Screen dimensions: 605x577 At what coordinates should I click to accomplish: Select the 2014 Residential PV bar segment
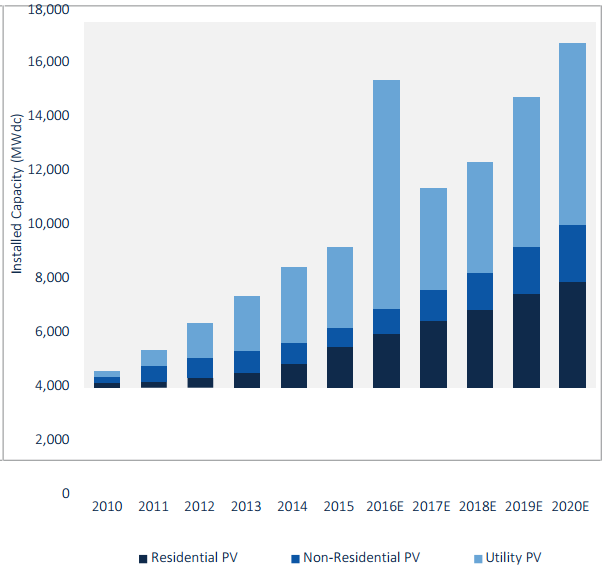(294, 376)
